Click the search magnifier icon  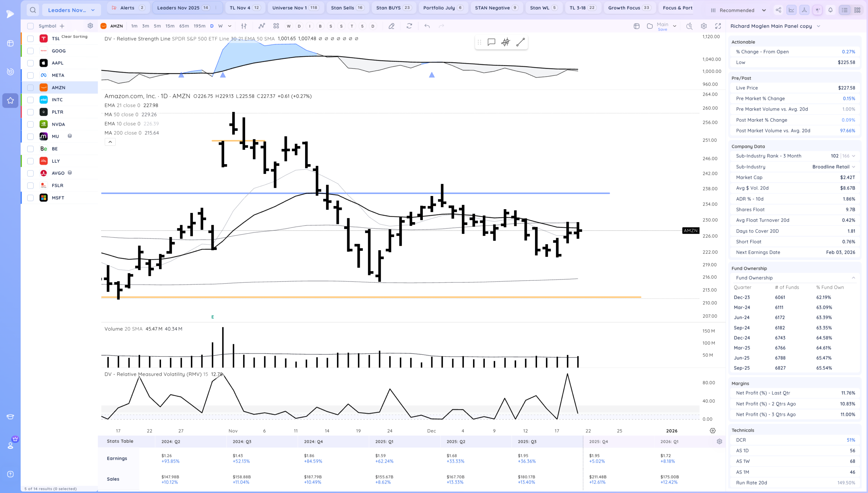[x=33, y=10]
